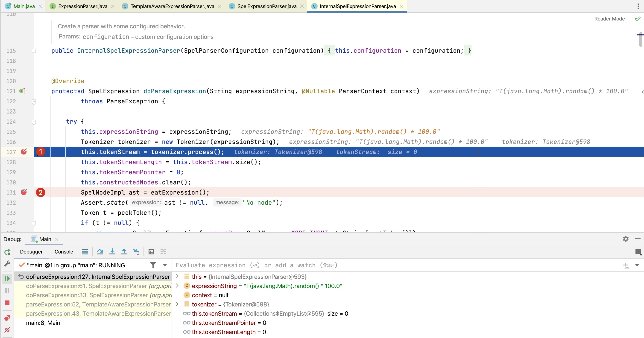Image resolution: width=644 pixels, height=338 pixels.
Task: Click the Step Over button
Action: (100, 252)
